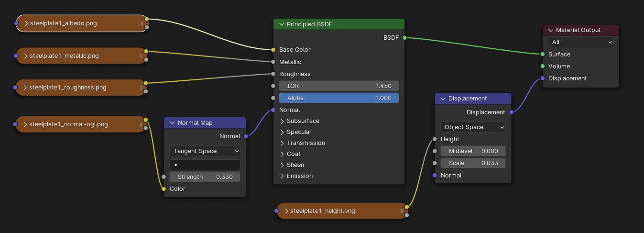Click the Surface socket on Material Output
Screen dimensions: 644x233
click(x=543, y=54)
